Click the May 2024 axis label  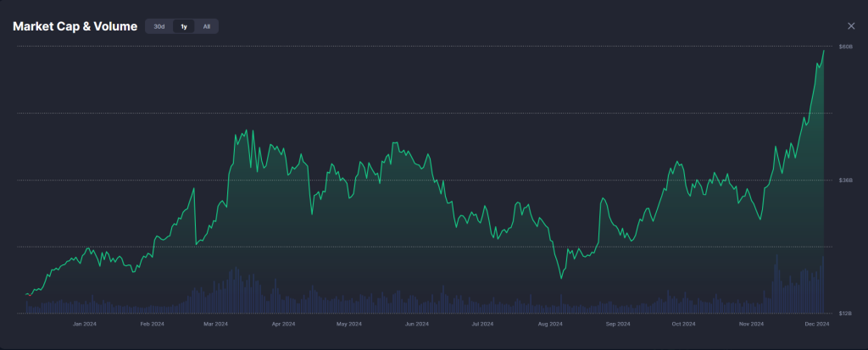(x=349, y=324)
